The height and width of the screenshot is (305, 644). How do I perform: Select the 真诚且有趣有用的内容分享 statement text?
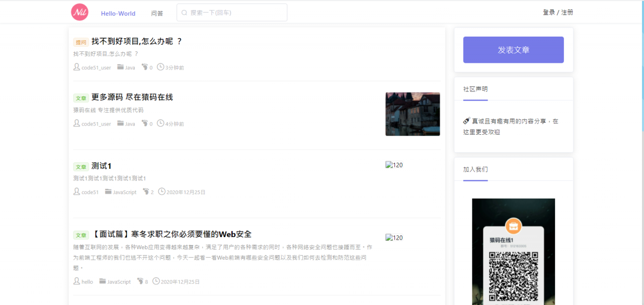(511, 127)
